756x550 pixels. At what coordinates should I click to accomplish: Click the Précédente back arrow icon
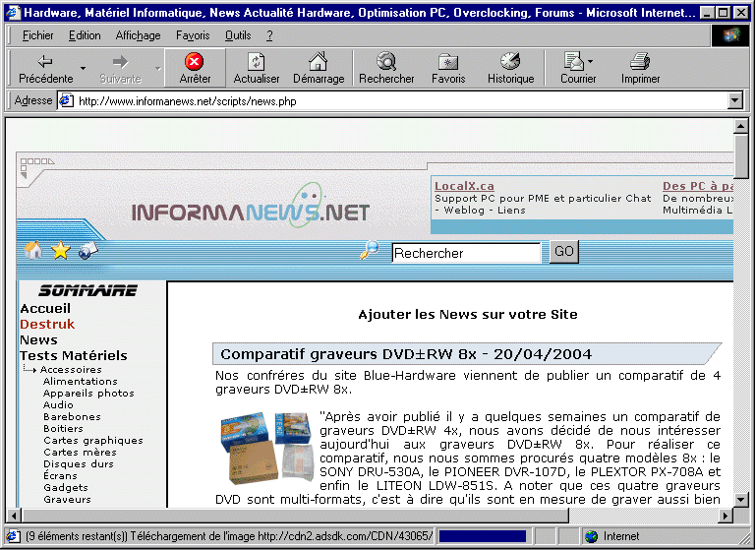point(45,62)
